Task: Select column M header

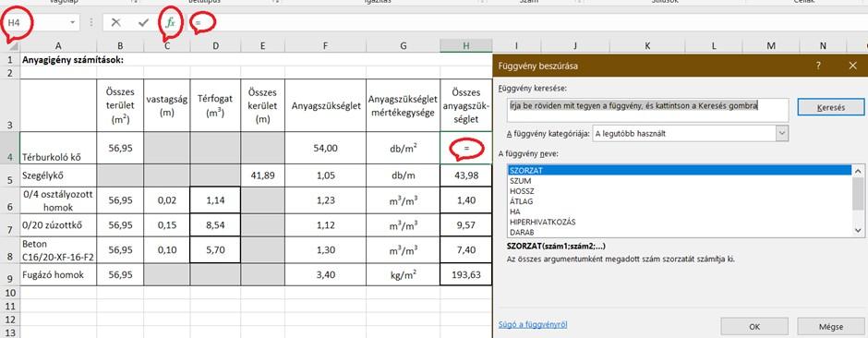Action: [771, 46]
